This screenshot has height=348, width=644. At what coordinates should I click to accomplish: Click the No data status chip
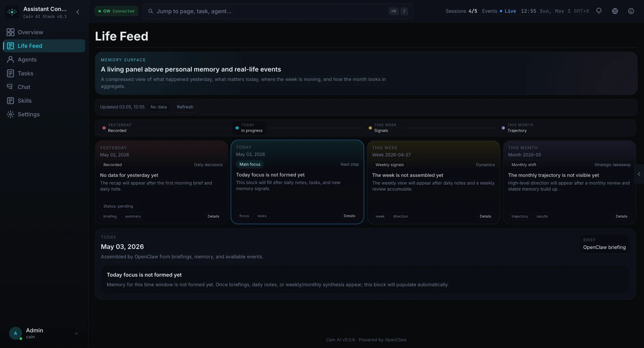[x=158, y=107]
